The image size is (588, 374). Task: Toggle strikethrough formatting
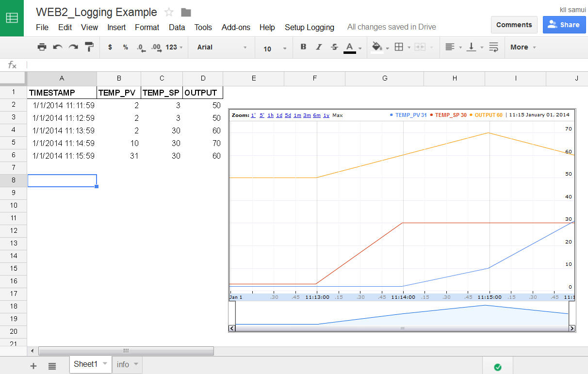point(334,47)
